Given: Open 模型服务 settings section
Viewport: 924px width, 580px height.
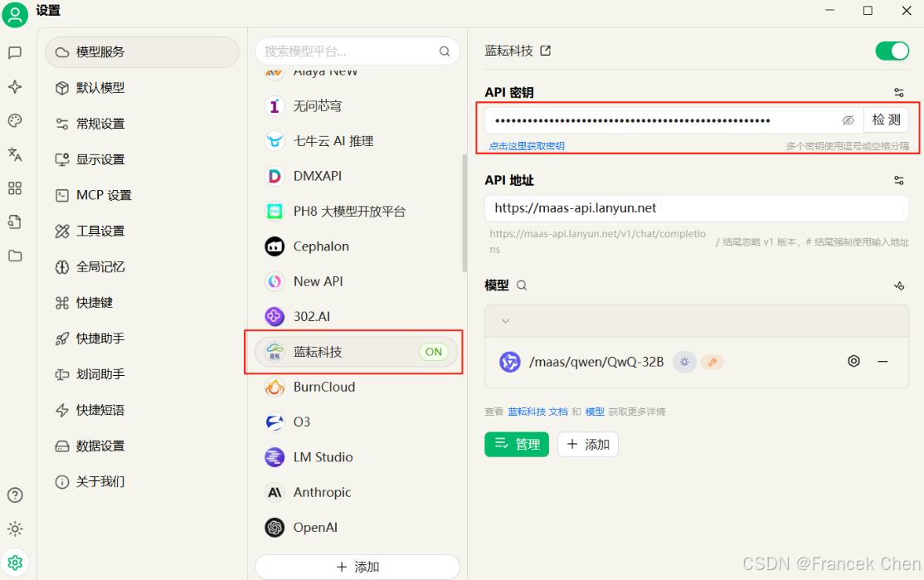Looking at the screenshot, I should (x=142, y=52).
